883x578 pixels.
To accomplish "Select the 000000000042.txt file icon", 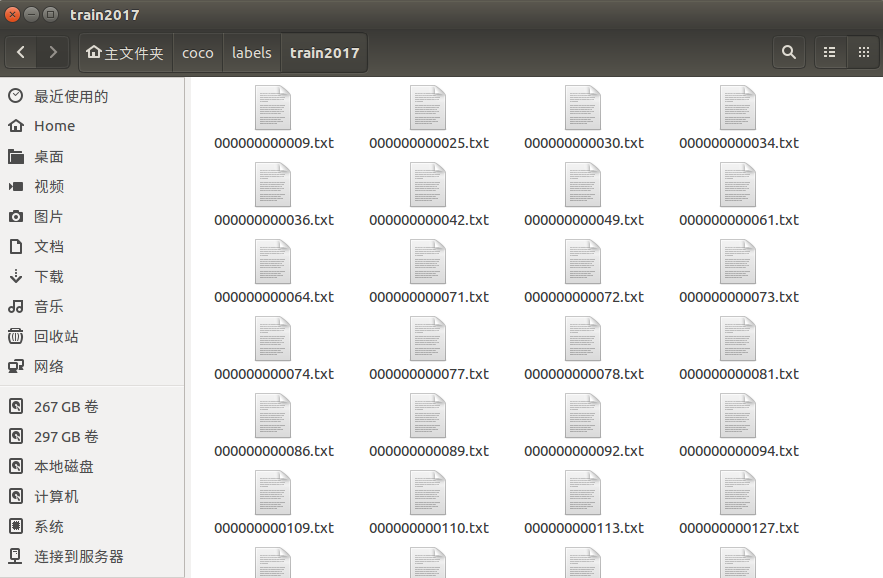I will 428,185.
